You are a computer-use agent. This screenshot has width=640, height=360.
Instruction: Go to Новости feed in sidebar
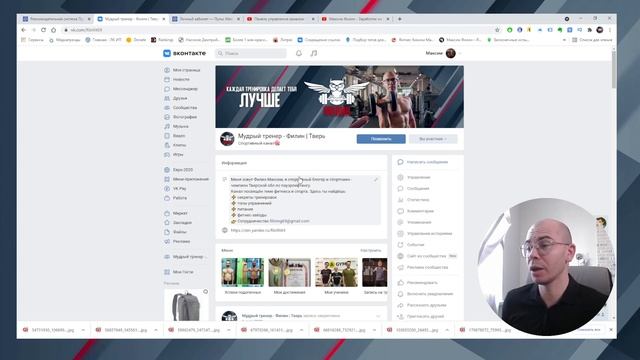pyautogui.click(x=177, y=80)
